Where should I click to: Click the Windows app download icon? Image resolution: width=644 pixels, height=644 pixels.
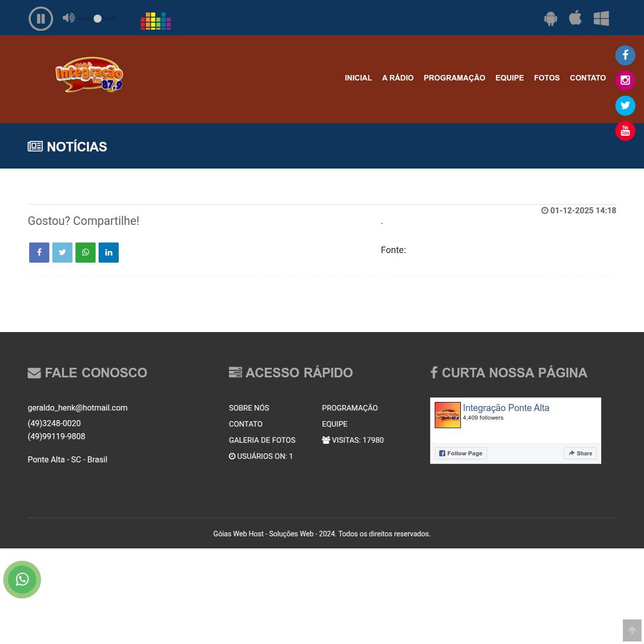(601, 19)
